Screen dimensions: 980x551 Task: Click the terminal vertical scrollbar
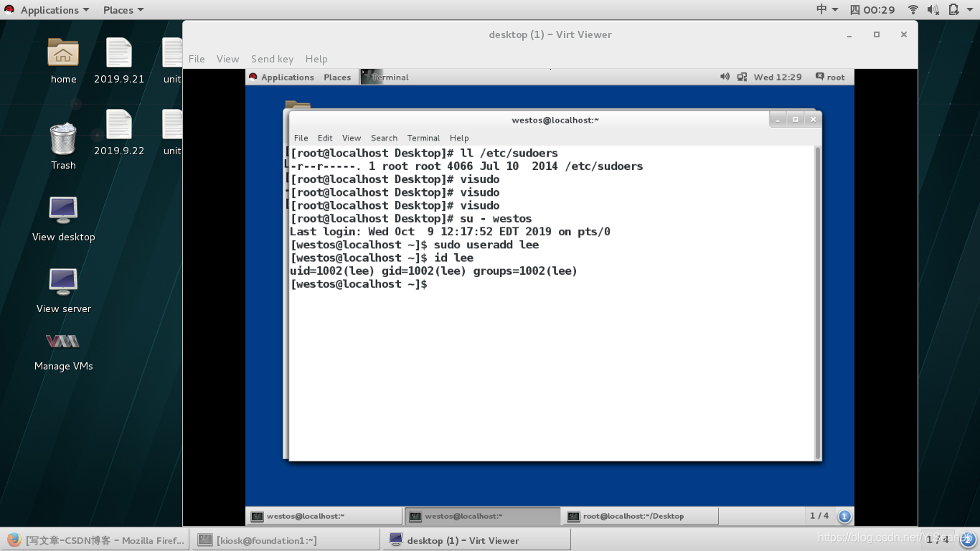click(x=817, y=302)
